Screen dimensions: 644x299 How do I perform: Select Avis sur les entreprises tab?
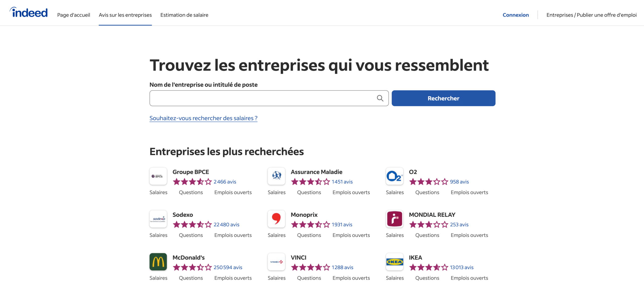(125, 15)
